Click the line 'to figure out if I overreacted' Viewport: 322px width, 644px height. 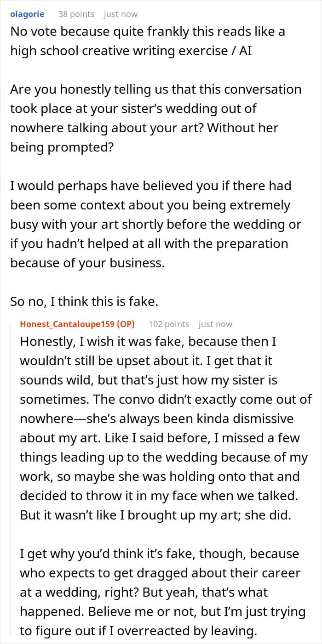point(138,631)
